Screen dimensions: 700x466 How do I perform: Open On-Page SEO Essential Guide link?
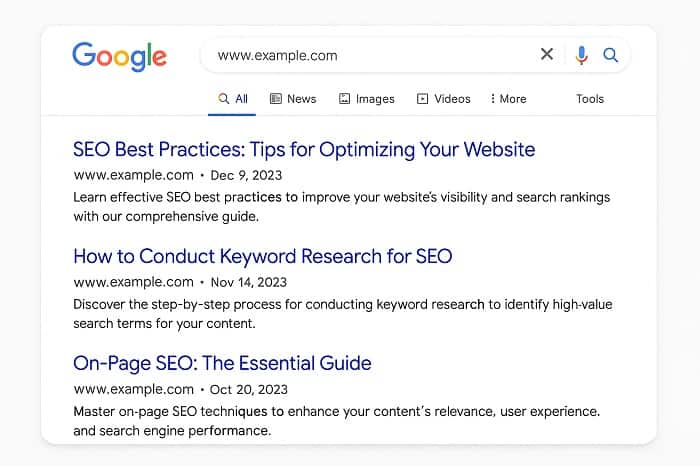click(x=222, y=363)
